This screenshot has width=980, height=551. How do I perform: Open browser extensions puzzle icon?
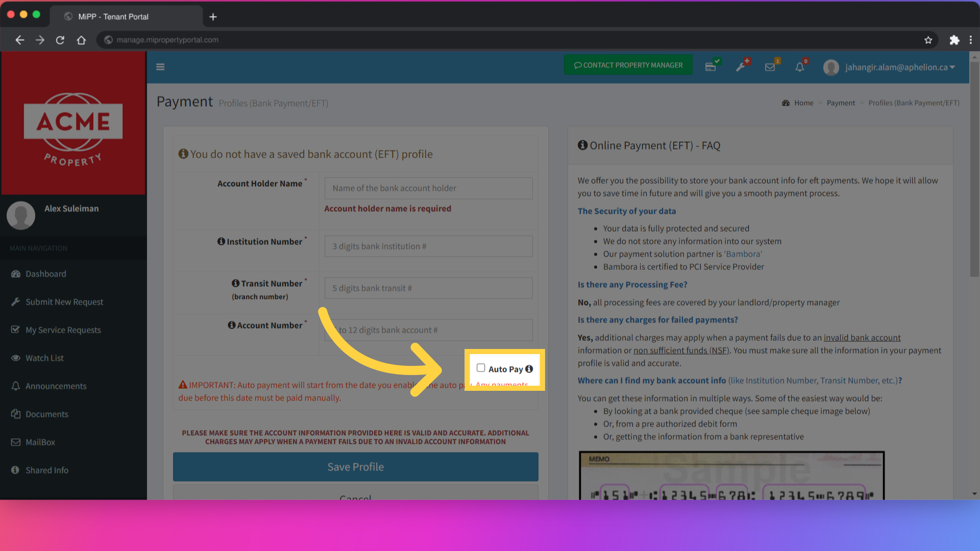coord(954,40)
